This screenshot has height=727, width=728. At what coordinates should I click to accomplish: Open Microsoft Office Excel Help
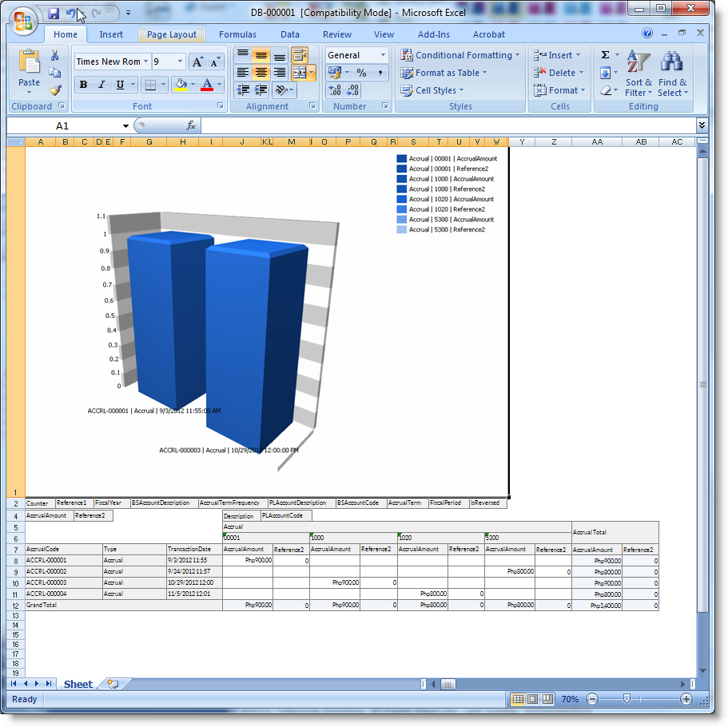(647, 33)
